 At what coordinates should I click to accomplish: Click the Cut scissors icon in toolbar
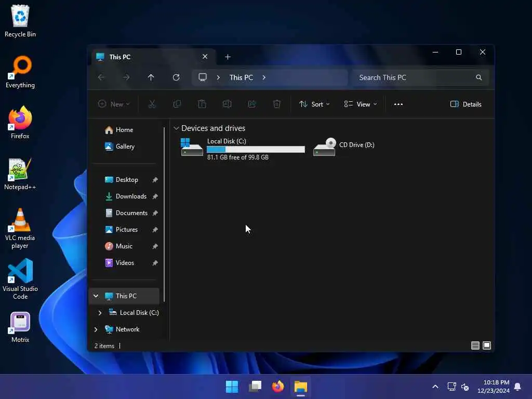coord(152,104)
